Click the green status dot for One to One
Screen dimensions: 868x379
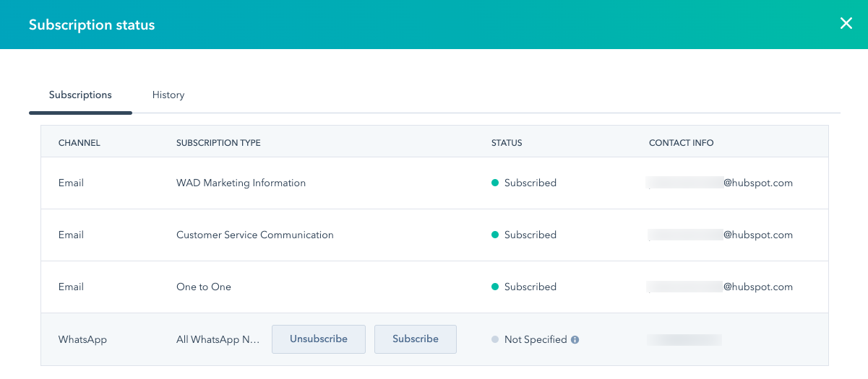click(x=495, y=287)
